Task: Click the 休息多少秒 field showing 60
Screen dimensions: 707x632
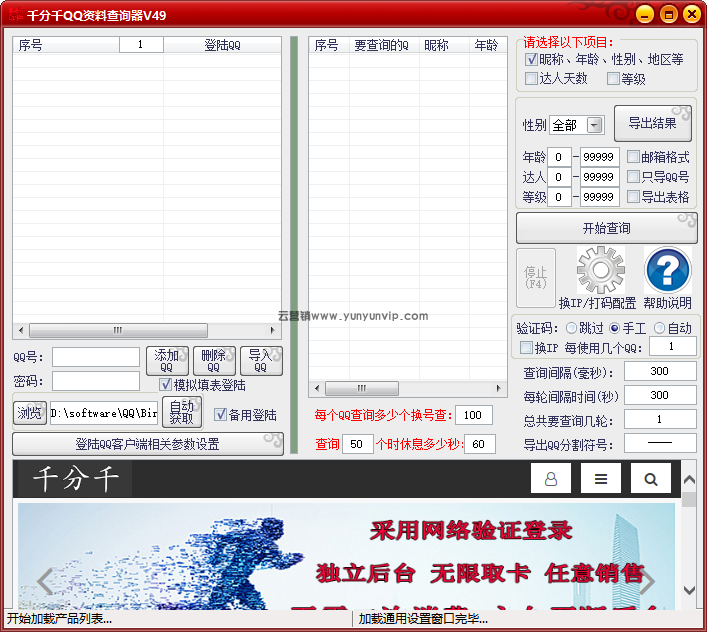Action: (x=480, y=444)
